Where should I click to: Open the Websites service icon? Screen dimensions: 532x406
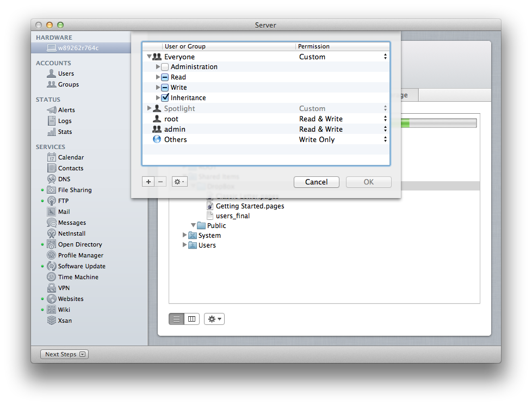pos(52,299)
